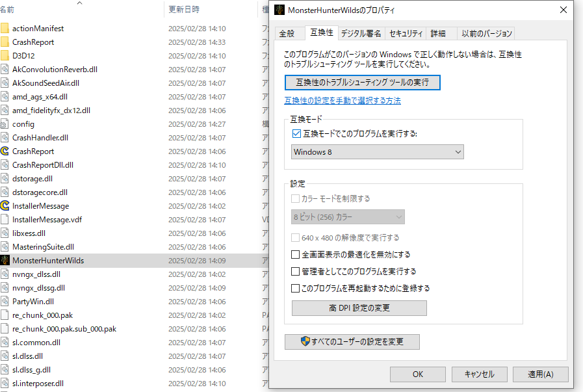Go to the セキュリティ tab
Viewport: 583px width, 392px height.
(x=406, y=33)
